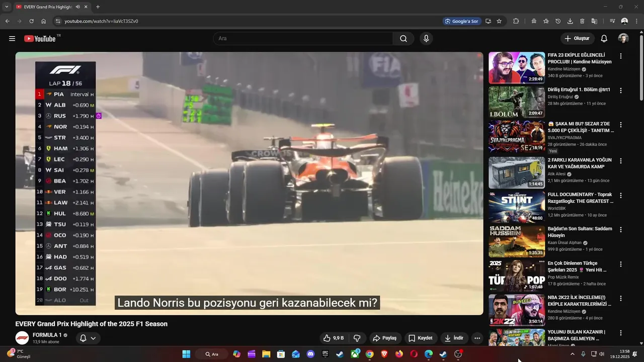Open the Brave browser taskbar icon
This screenshot has height=362, width=644.
click(384, 354)
